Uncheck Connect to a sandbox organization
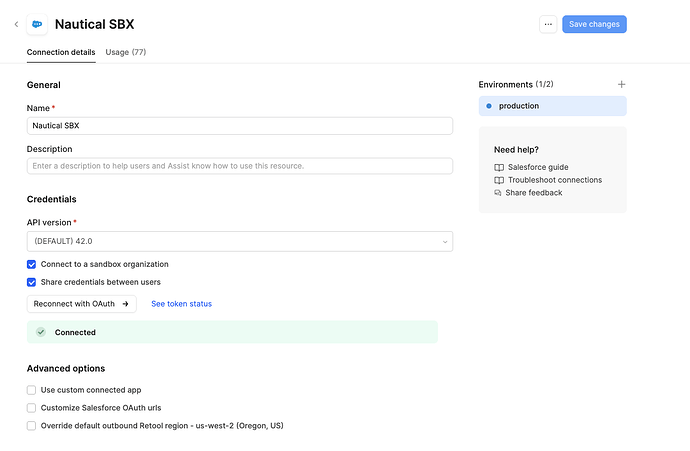This screenshot has width=690, height=451. coord(32,264)
